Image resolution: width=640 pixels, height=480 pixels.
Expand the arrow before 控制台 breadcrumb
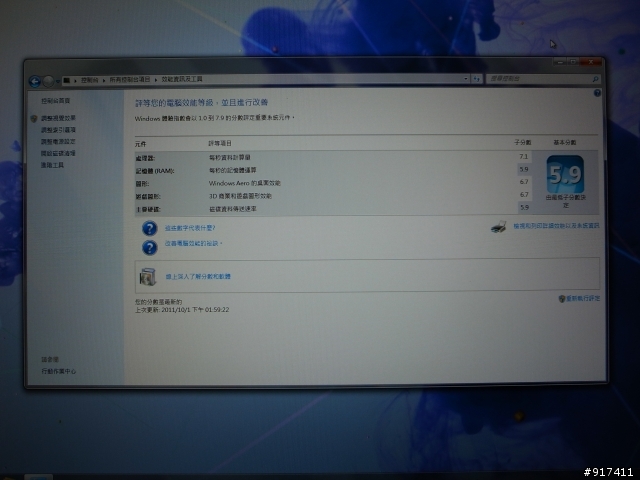pos(75,80)
